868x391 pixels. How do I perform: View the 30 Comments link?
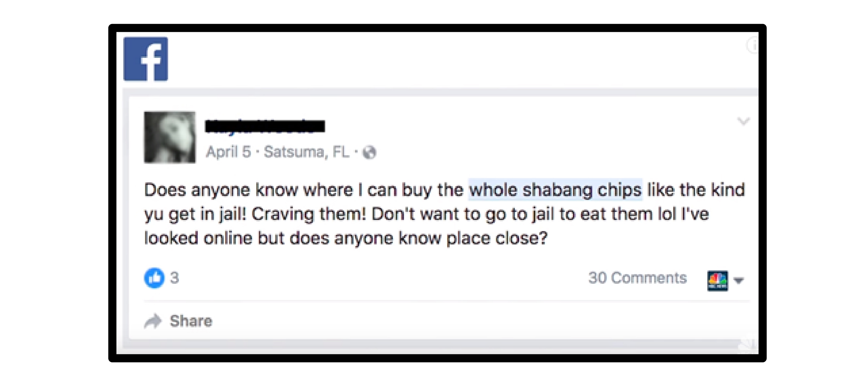point(637,278)
